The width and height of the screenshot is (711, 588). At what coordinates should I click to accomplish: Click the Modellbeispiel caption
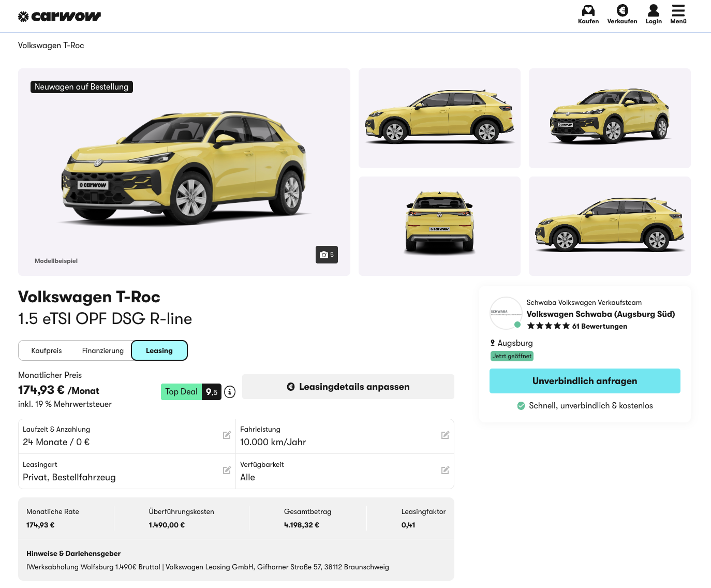coord(56,261)
